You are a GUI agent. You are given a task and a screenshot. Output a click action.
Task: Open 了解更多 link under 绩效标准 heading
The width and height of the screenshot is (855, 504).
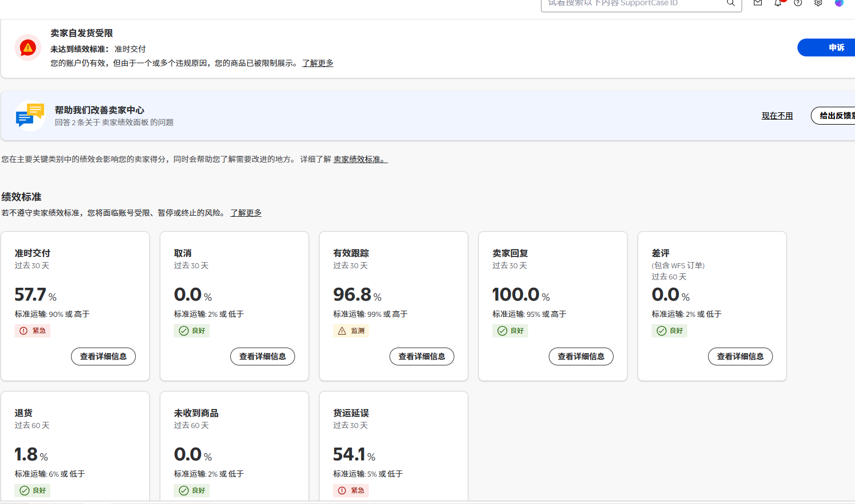246,213
